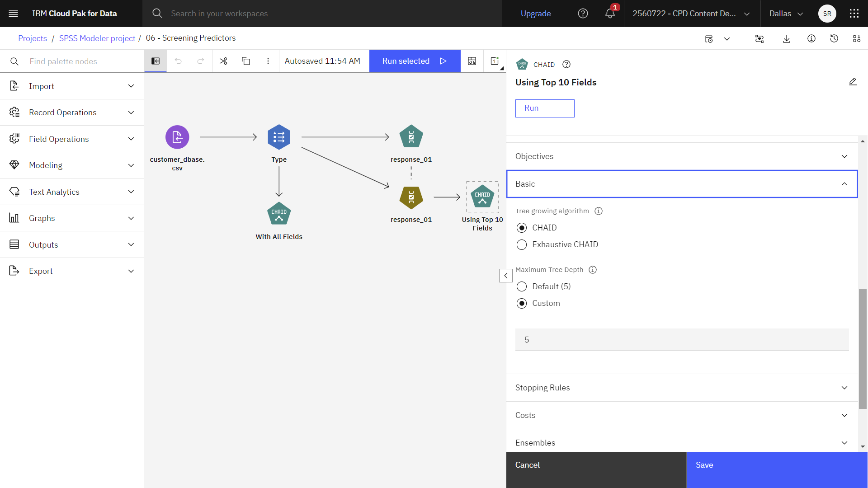Open the help question mark icon in header

(583, 14)
